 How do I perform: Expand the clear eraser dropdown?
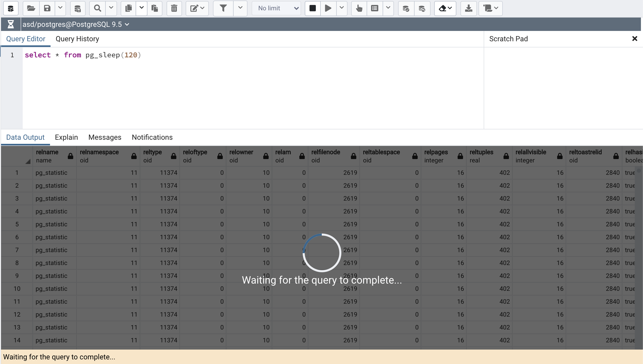(445, 9)
